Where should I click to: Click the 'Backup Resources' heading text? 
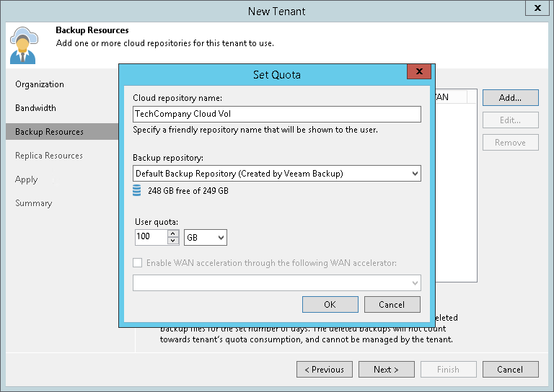[92, 30]
